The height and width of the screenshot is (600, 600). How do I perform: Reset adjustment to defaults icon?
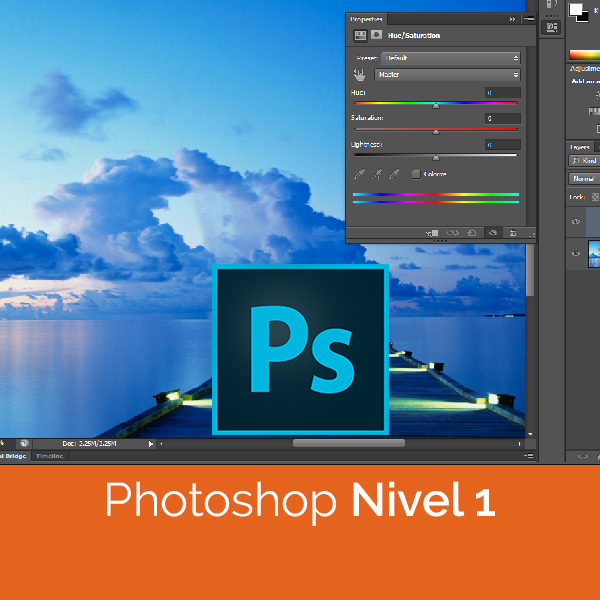point(472,233)
